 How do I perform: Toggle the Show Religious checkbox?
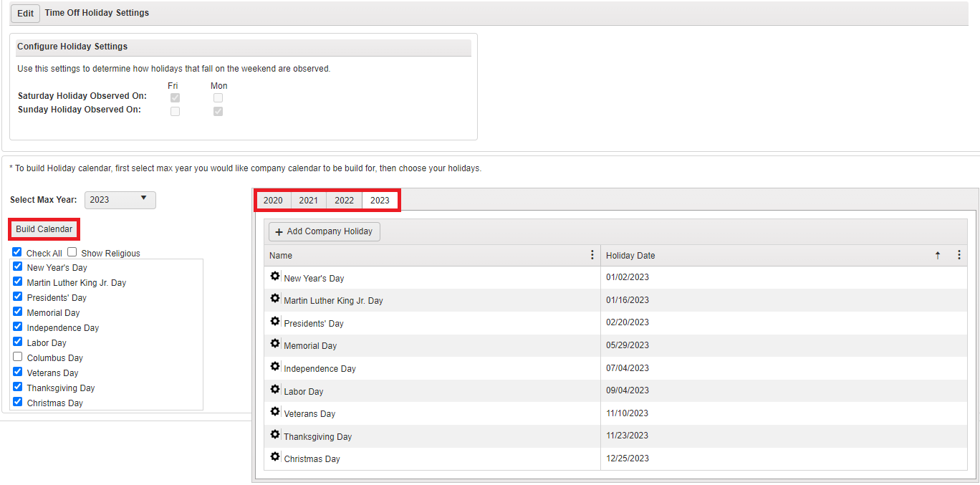pyautogui.click(x=72, y=251)
